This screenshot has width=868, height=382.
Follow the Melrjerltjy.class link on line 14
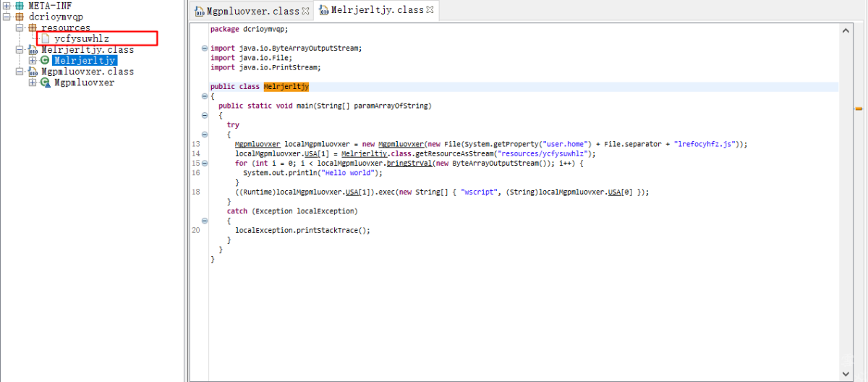(365, 153)
